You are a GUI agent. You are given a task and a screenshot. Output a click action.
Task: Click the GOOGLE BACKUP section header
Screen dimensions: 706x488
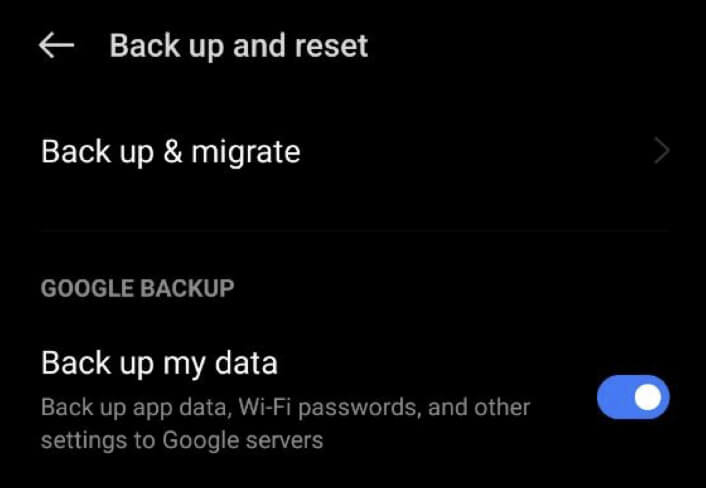(x=137, y=289)
